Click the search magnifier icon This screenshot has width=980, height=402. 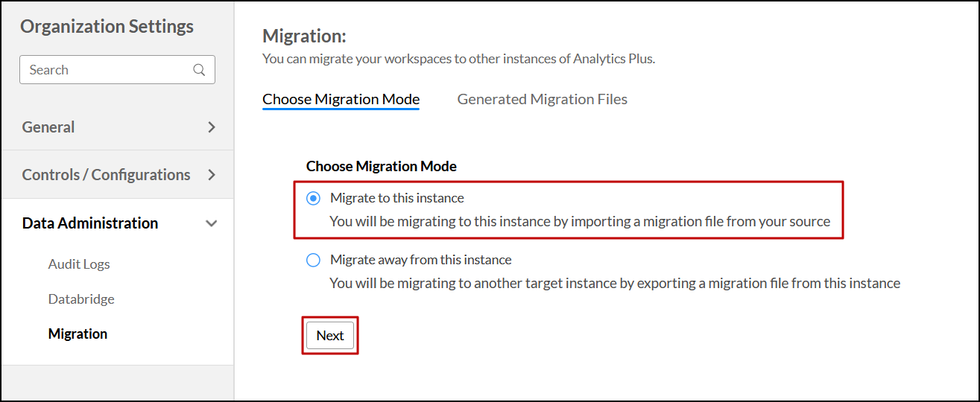click(x=199, y=70)
